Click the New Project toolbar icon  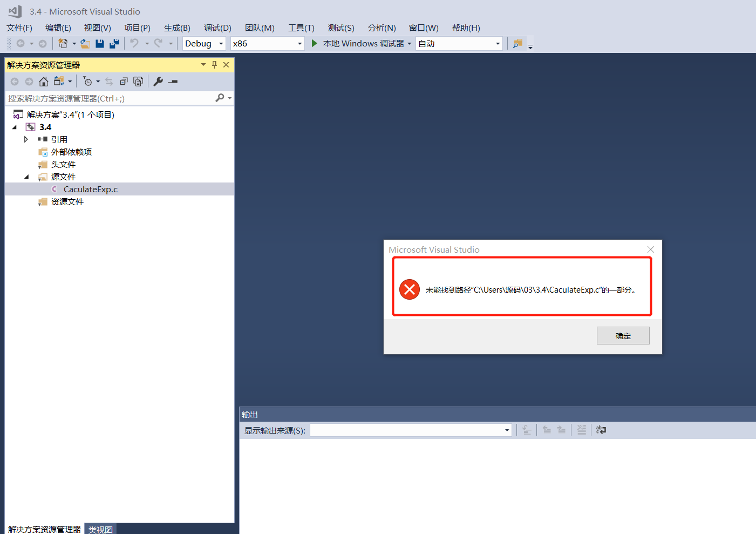pyautogui.click(x=63, y=44)
